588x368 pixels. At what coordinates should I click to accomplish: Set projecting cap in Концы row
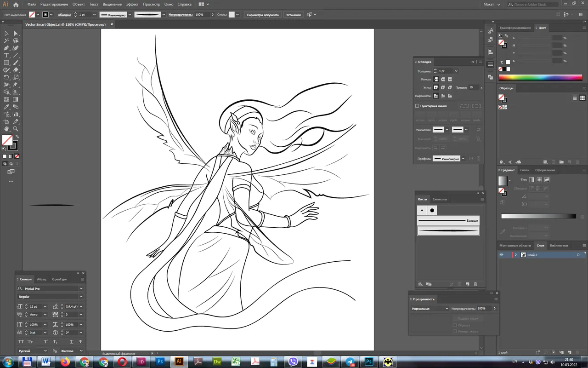[450, 80]
